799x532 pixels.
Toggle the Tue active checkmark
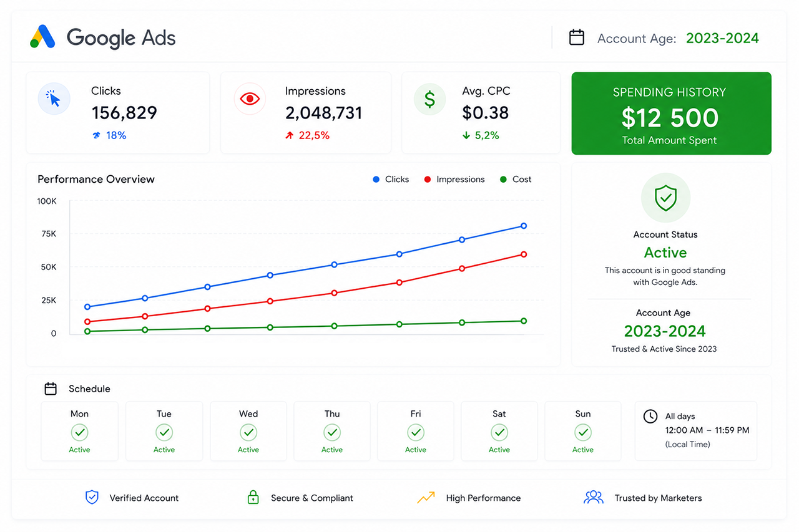(164, 432)
